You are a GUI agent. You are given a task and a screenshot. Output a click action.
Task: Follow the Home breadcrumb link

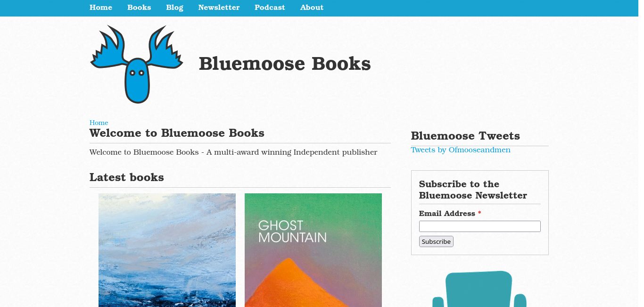pos(99,123)
